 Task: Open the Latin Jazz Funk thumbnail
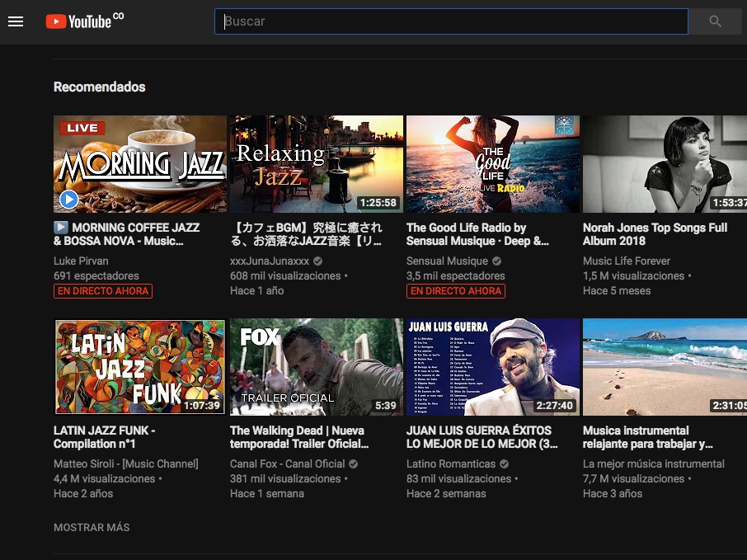tap(140, 367)
